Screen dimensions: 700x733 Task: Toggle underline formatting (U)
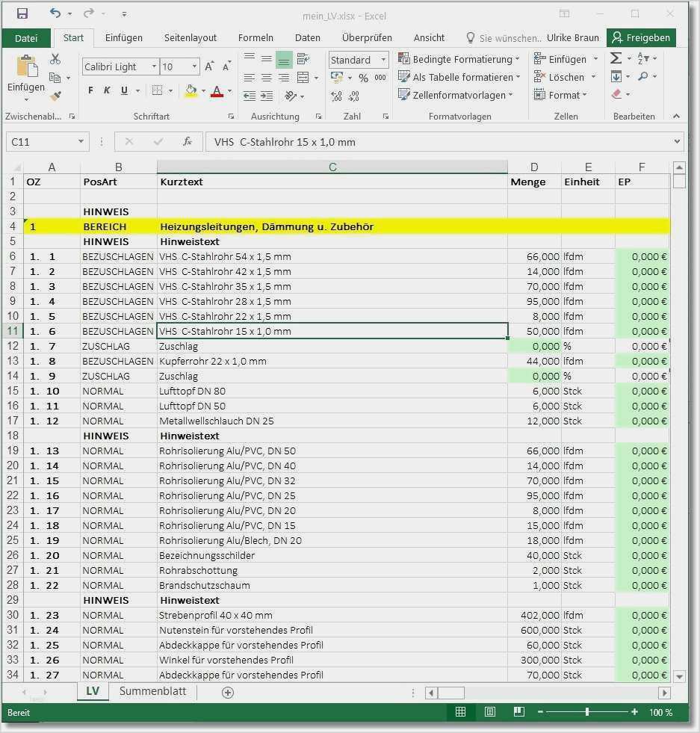(124, 90)
